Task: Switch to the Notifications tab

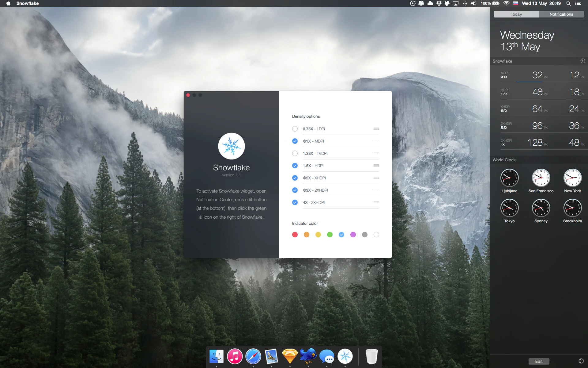Action: (561, 14)
